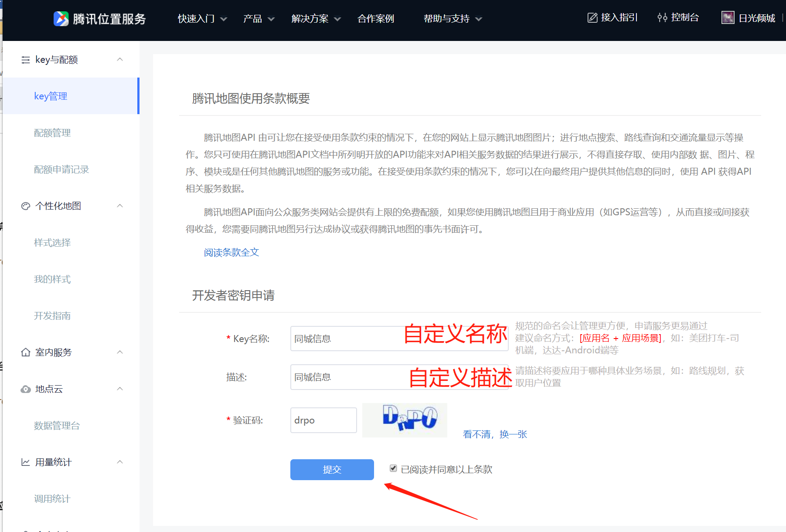Click the 个性化地图 palette icon
This screenshot has height=532, width=786.
[x=26, y=206]
